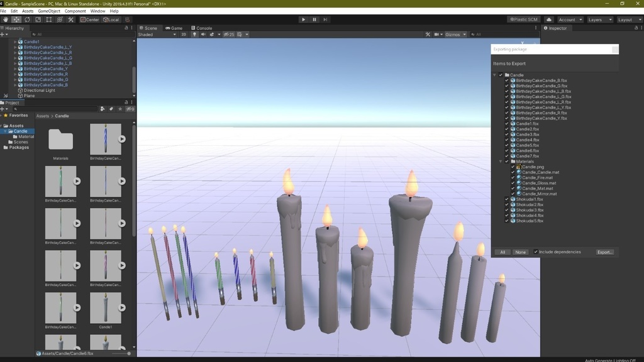
Task: Step one frame forward
Action: 325,19
